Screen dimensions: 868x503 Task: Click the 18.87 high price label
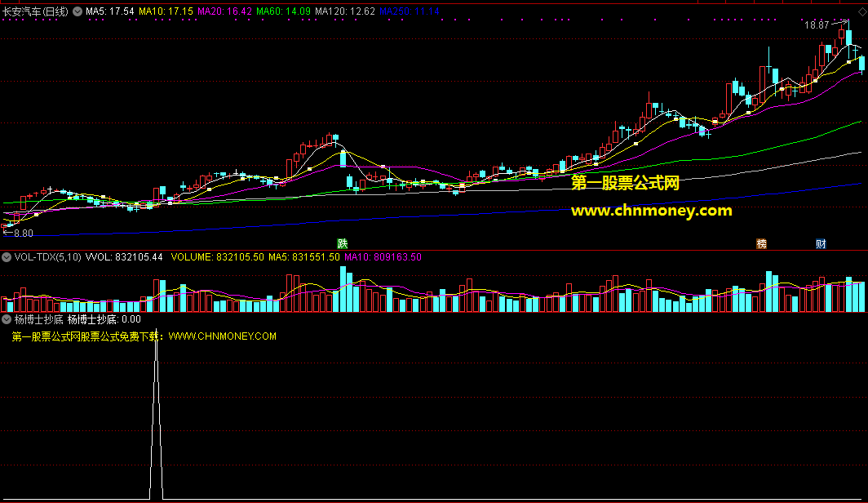tap(817, 25)
